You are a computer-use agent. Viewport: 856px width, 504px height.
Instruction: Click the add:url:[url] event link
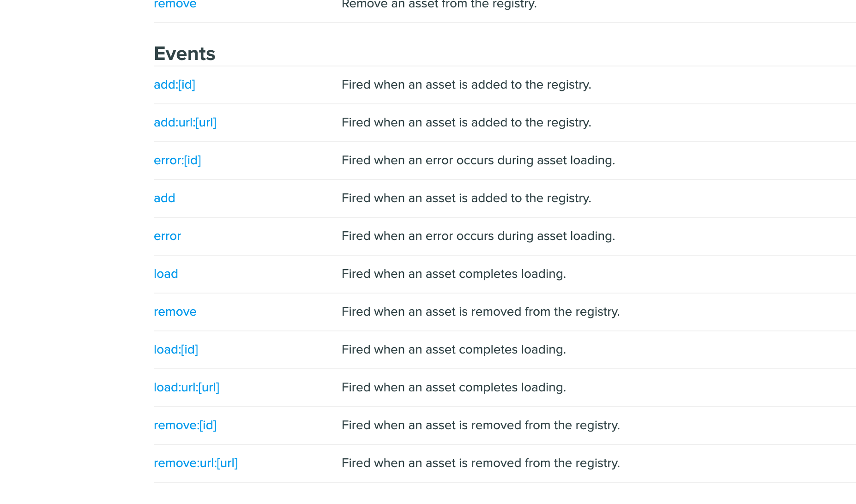185,123
